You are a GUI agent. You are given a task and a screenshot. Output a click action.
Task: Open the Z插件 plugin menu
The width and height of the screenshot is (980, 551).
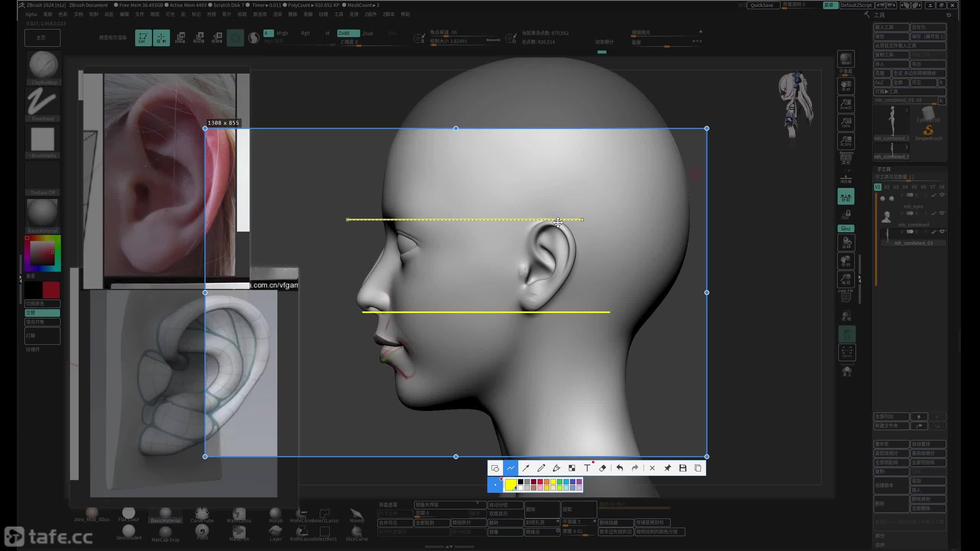(x=371, y=14)
